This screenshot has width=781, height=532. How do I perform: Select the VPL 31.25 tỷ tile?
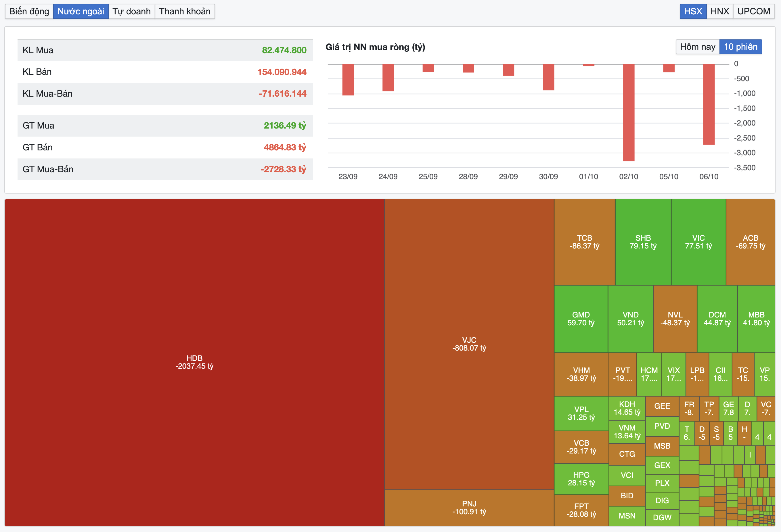581,413
